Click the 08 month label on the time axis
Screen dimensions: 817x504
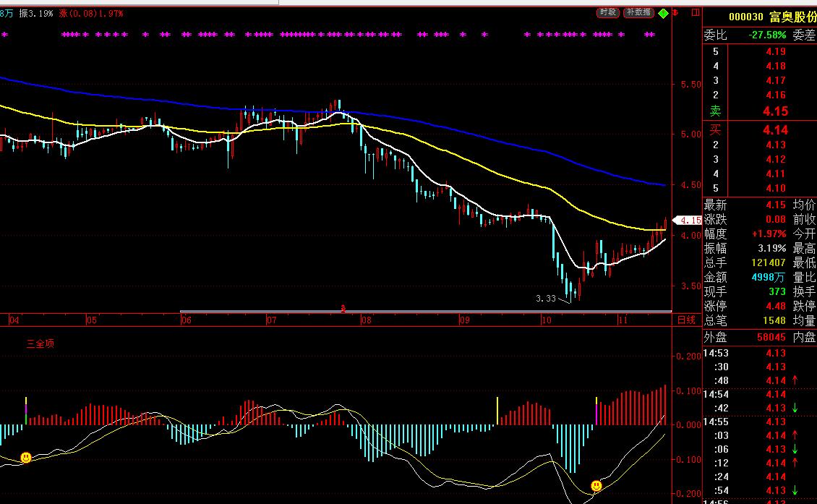point(367,320)
